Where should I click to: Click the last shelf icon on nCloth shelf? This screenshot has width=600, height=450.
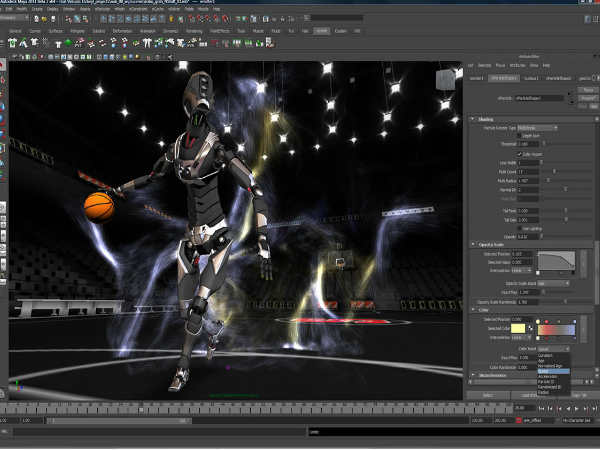pyautogui.click(x=270, y=43)
